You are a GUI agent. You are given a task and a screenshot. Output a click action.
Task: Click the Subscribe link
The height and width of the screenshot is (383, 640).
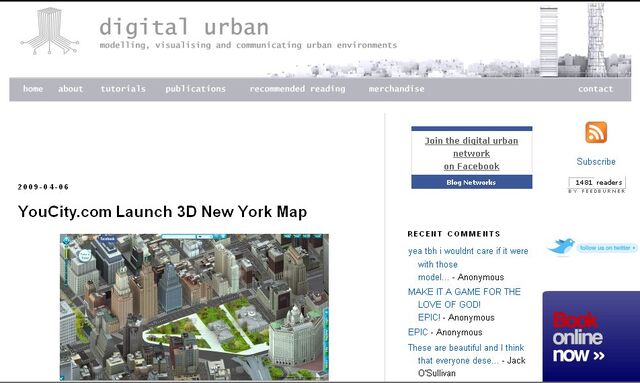point(596,161)
